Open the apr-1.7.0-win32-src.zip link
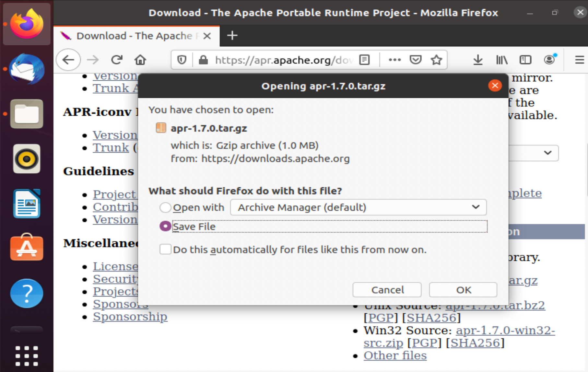Viewport: 588px width, 372px height. click(x=459, y=336)
